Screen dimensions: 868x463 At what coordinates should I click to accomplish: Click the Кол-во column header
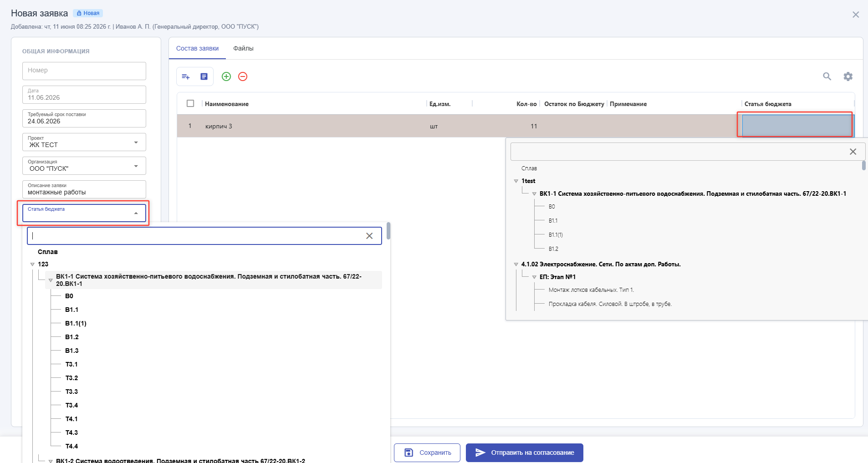[x=526, y=104]
